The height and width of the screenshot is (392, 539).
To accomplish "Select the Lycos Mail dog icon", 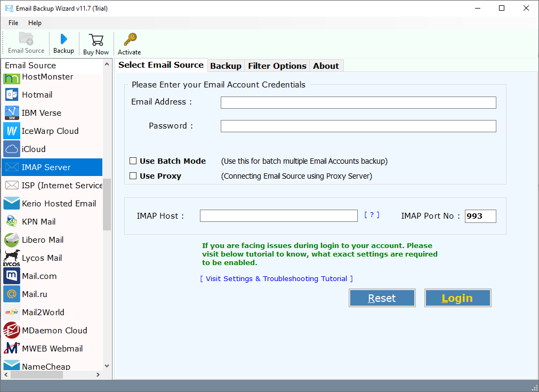I will 12,258.
